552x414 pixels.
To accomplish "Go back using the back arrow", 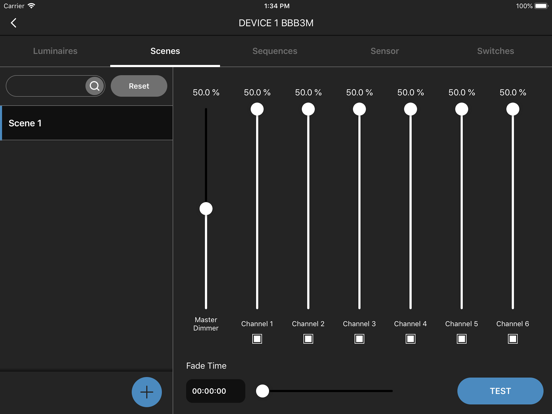I will 13,23.
